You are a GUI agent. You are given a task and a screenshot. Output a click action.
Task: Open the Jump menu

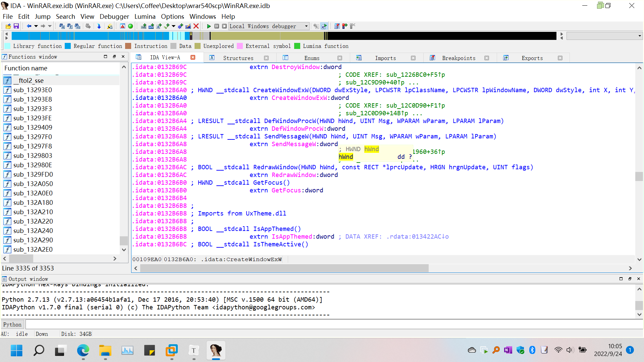coord(43,16)
